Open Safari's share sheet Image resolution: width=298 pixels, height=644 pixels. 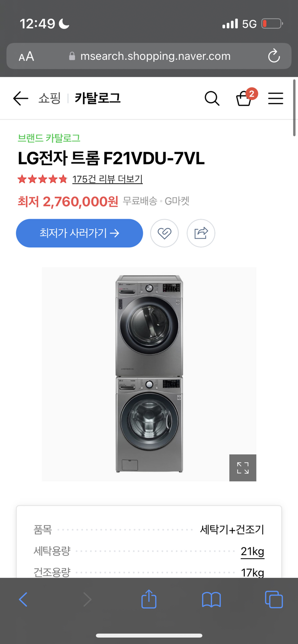pos(149,599)
